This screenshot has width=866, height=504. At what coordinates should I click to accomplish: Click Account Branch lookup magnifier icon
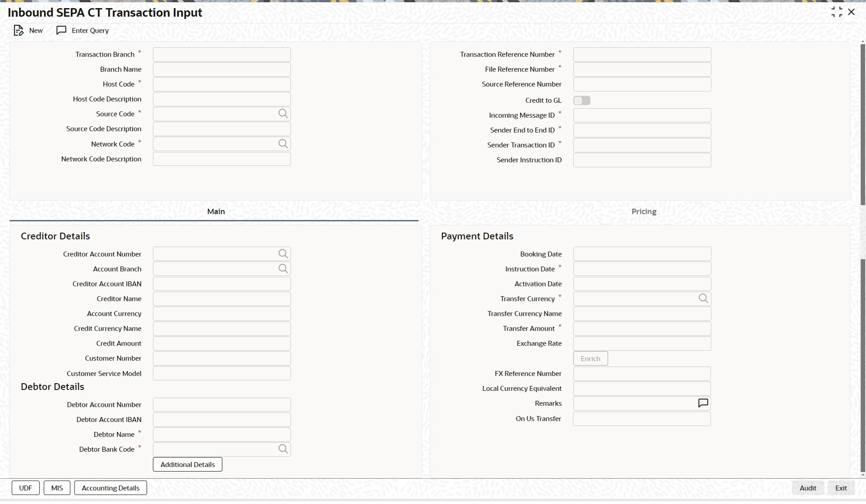[283, 269]
